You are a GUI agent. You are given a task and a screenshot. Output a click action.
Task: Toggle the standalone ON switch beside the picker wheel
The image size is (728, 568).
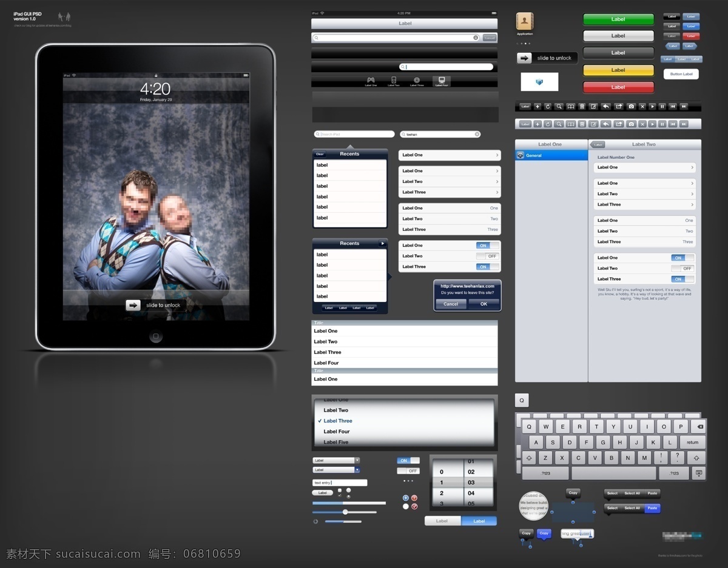(408, 461)
